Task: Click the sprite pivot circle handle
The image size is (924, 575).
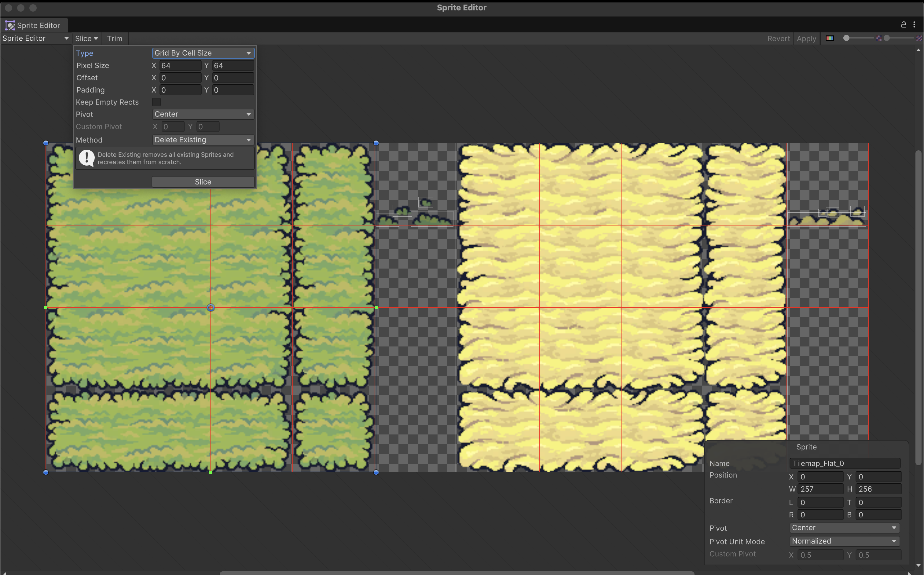Action: click(211, 308)
